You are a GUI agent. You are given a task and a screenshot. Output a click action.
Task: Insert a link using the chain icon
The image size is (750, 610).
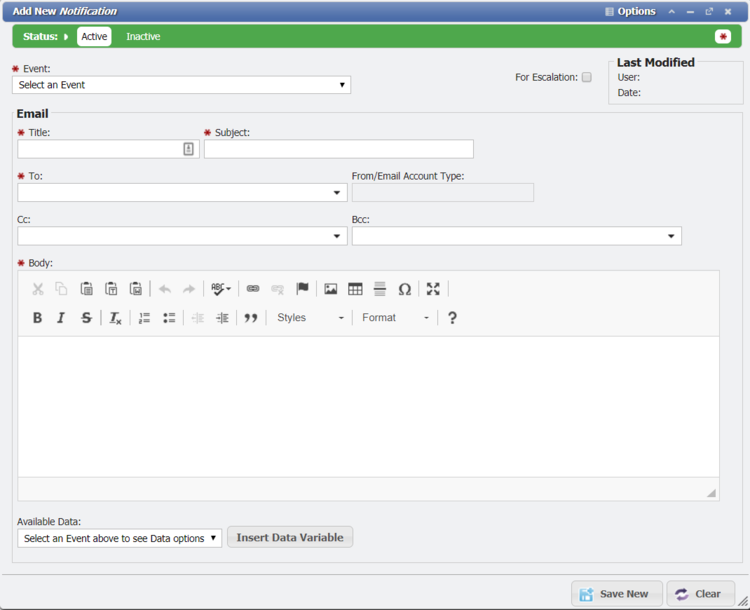(253, 289)
